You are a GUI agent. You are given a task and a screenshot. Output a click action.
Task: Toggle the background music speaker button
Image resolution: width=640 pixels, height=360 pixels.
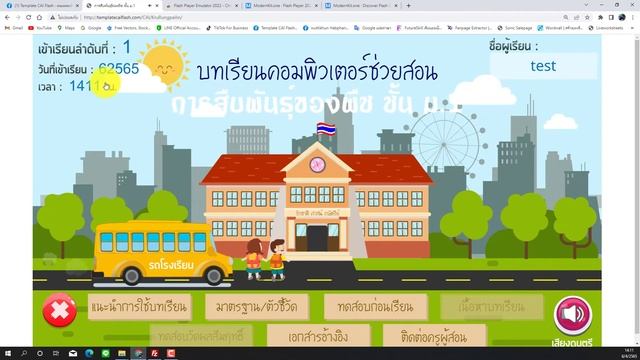573,316
